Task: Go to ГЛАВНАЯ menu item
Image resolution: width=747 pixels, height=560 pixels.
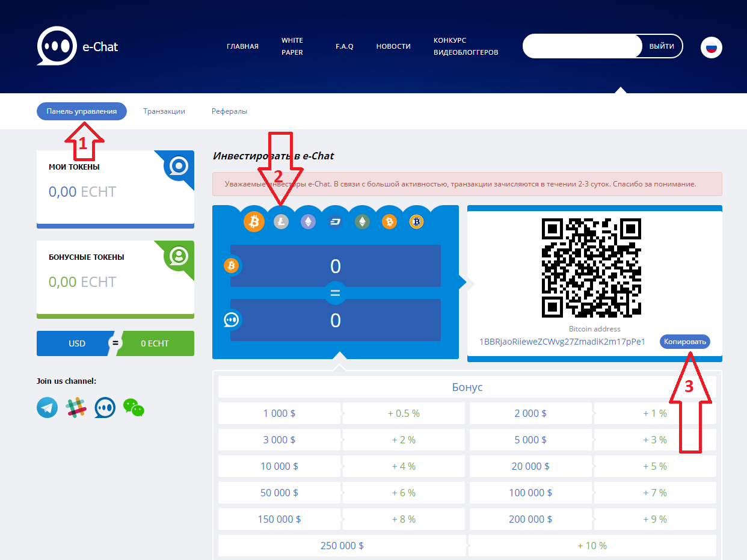Action: pyautogui.click(x=242, y=46)
